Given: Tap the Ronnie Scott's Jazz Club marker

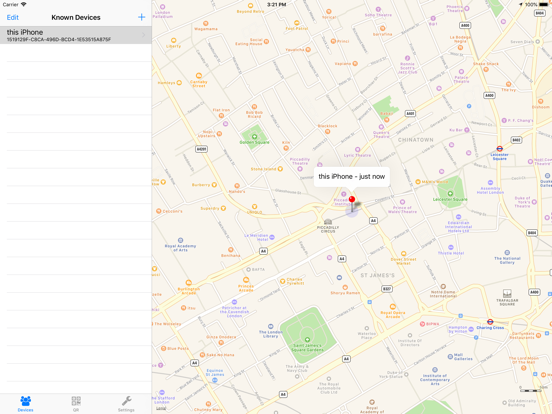Looking at the screenshot, I should coord(407,58).
